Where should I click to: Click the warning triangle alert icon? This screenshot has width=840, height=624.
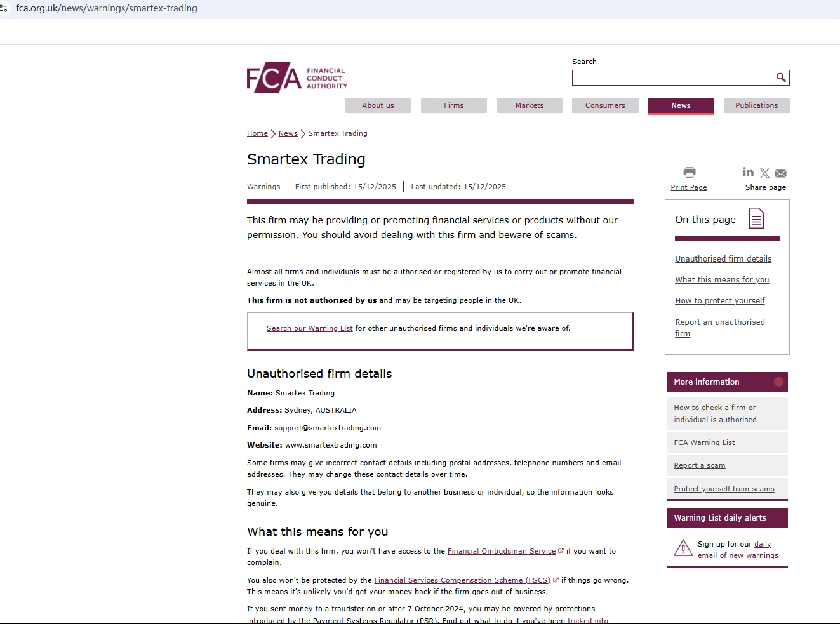(683, 548)
